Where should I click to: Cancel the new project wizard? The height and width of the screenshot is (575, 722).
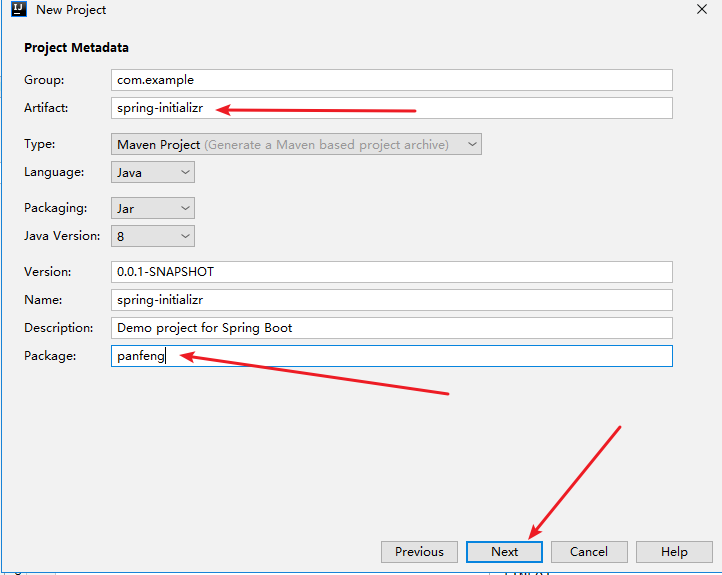click(589, 552)
